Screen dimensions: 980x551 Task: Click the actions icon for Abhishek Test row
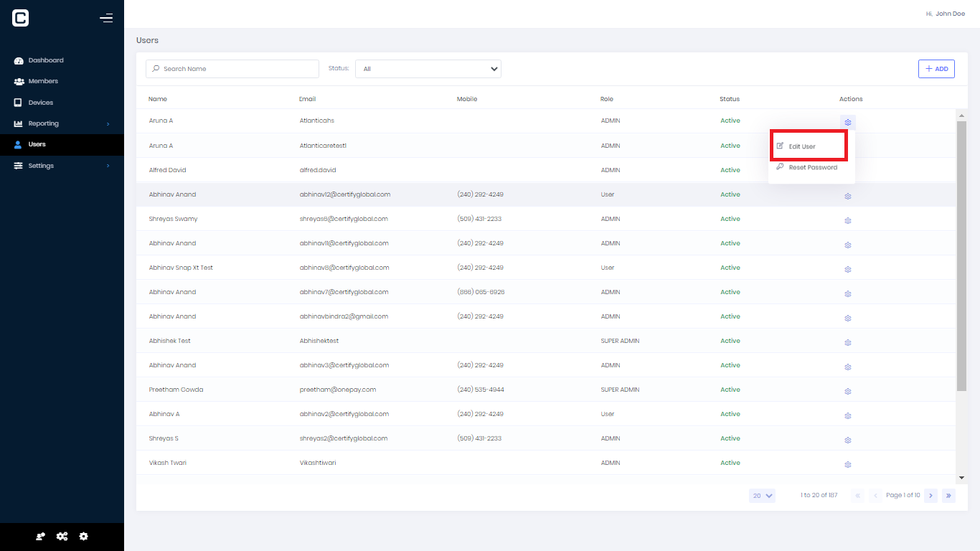(848, 342)
